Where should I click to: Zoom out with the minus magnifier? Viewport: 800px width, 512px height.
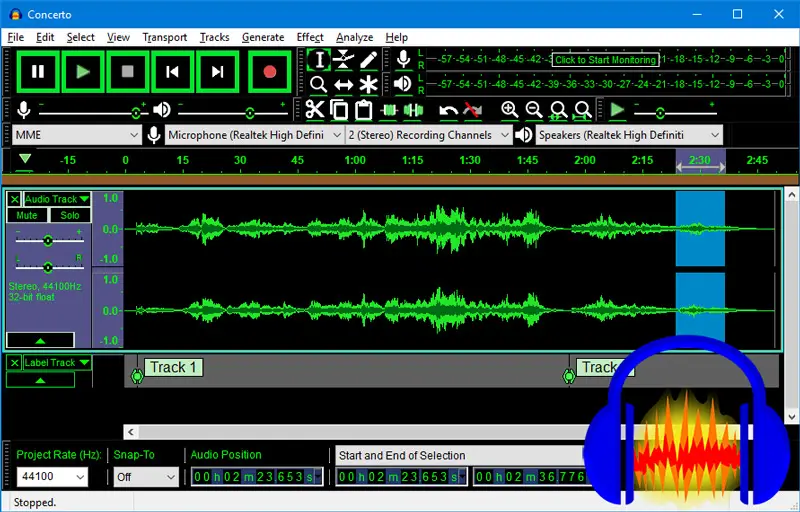(x=534, y=110)
